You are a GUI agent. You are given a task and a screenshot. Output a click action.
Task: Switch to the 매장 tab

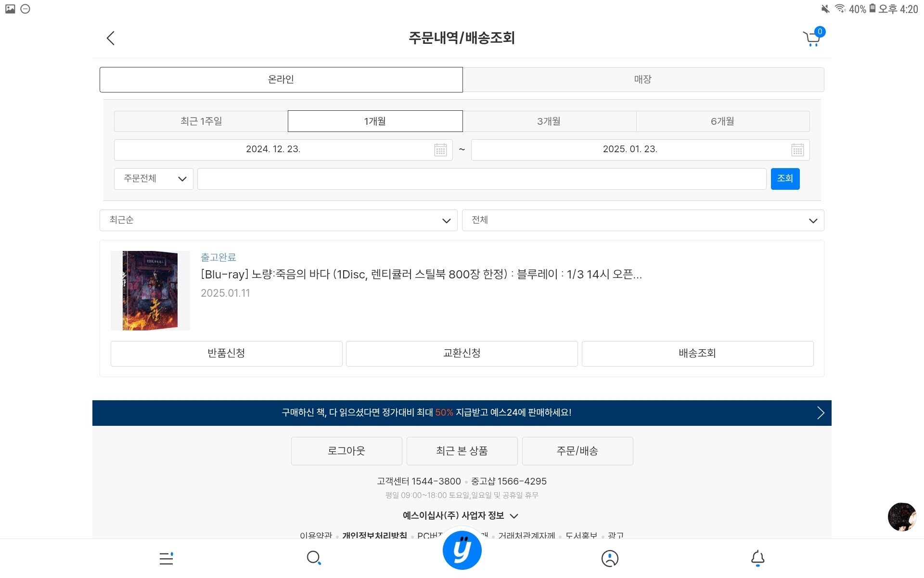click(643, 79)
